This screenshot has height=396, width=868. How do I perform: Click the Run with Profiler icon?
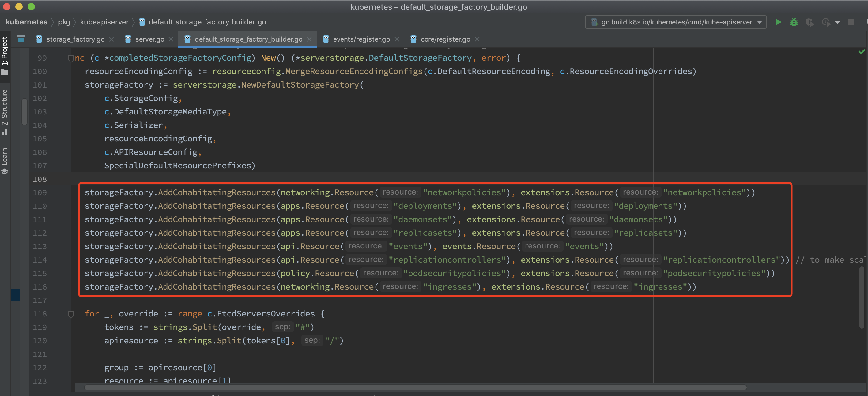(x=825, y=22)
